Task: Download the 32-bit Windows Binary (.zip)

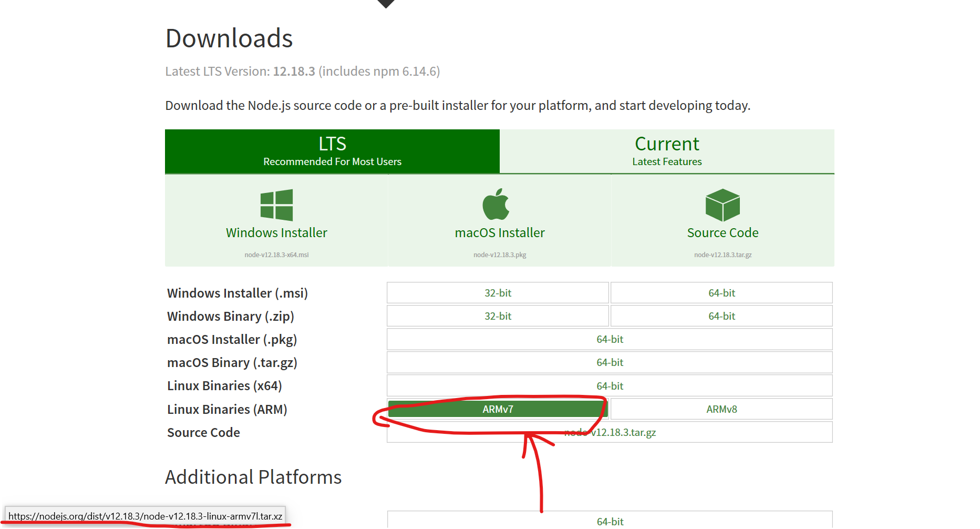Action: [x=498, y=316]
